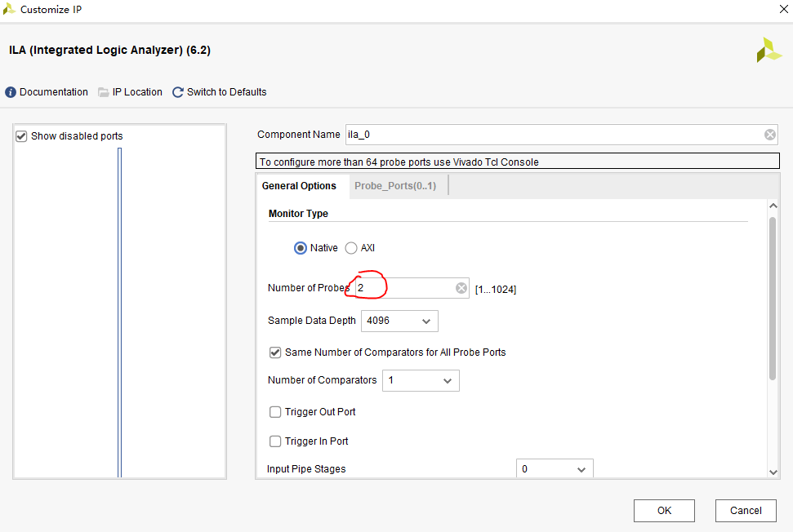This screenshot has width=793, height=532.
Task: Clear the Component Name field with its X icon
Action: tap(770, 135)
